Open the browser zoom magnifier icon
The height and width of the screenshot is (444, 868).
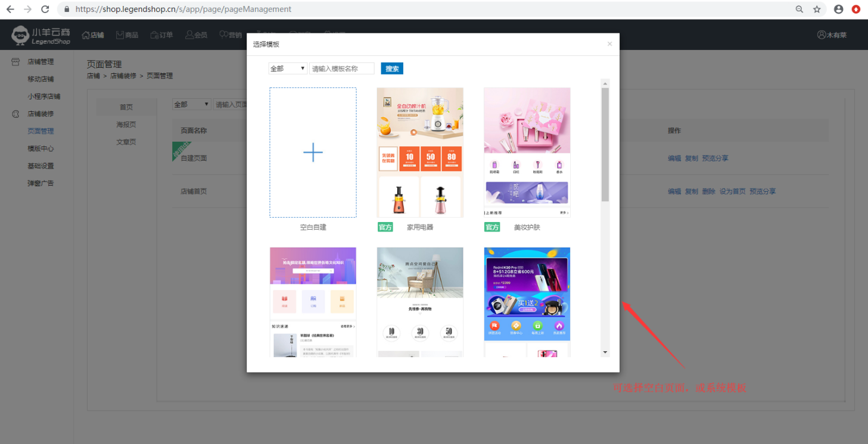(799, 10)
